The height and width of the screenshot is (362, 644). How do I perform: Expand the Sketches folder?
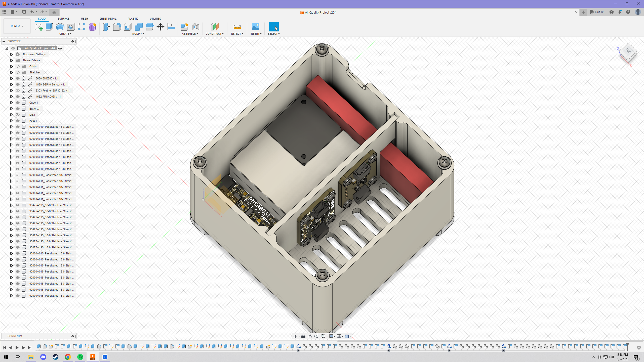pos(11,72)
